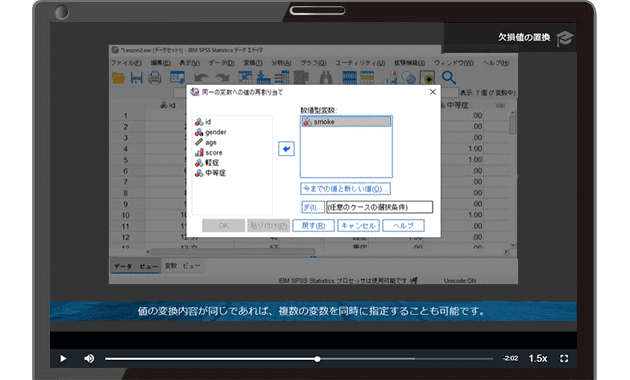Screen dimensions: 630x380
Task: Click row number 5 header
Action: pyautogui.click(x=126, y=160)
